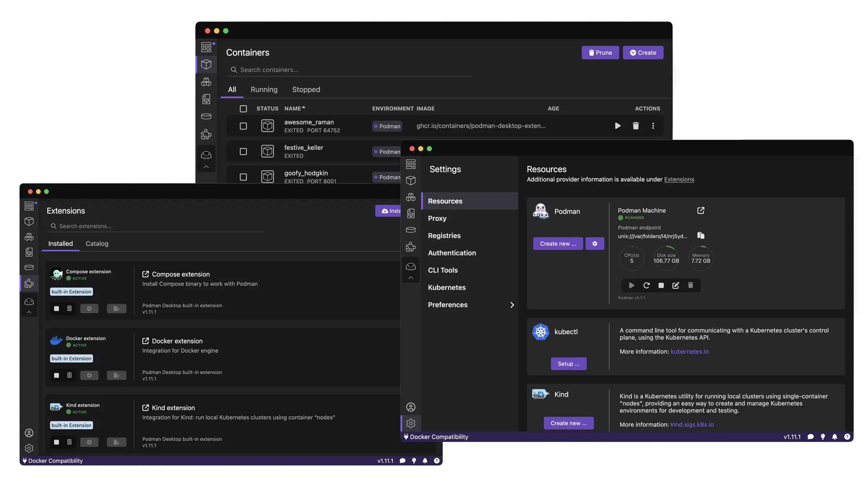This screenshot has height=485, width=868.
Task: Click the Docker extension settings gear icon
Action: pos(89,375)
